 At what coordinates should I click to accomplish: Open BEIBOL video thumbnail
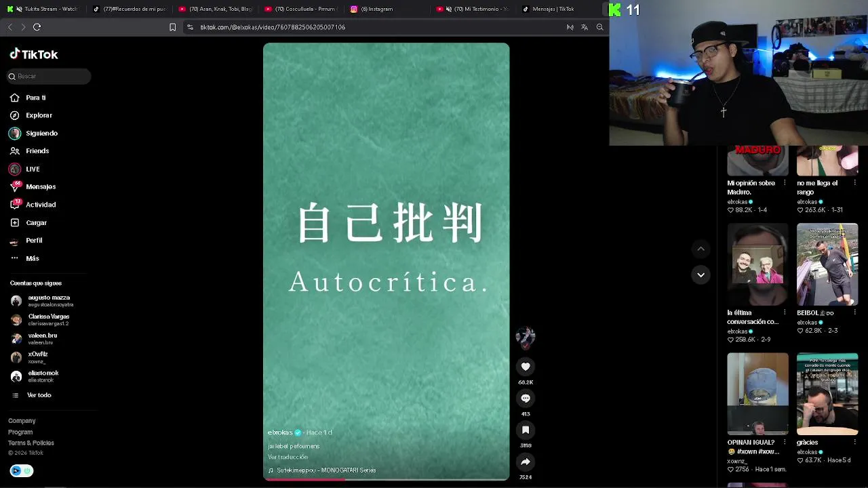pyautogui.click(x=827, y=264)
